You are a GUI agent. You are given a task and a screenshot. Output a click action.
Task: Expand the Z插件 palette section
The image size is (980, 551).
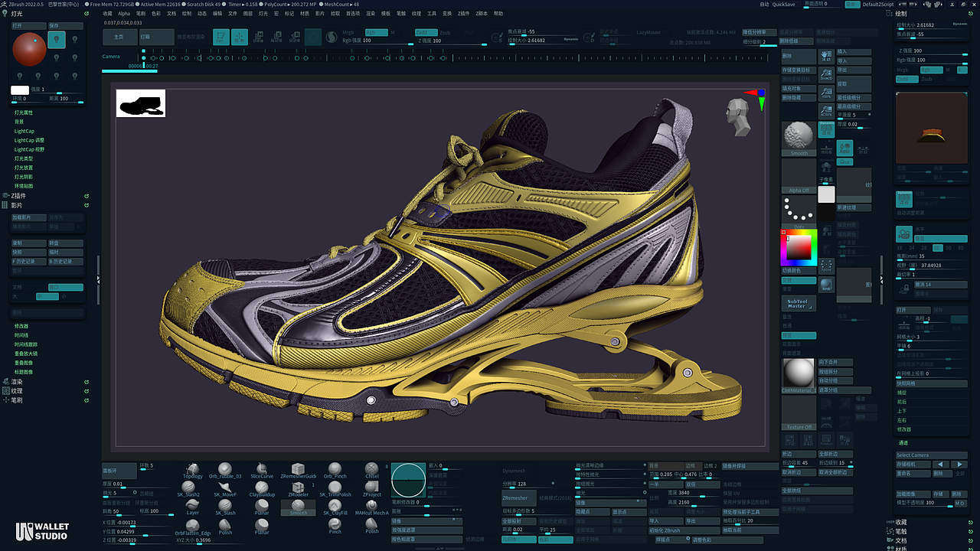18,196
